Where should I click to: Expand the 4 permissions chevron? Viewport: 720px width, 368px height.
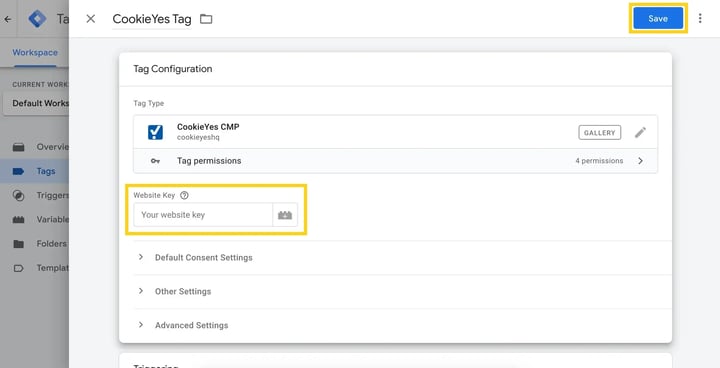tap(641, 161)
